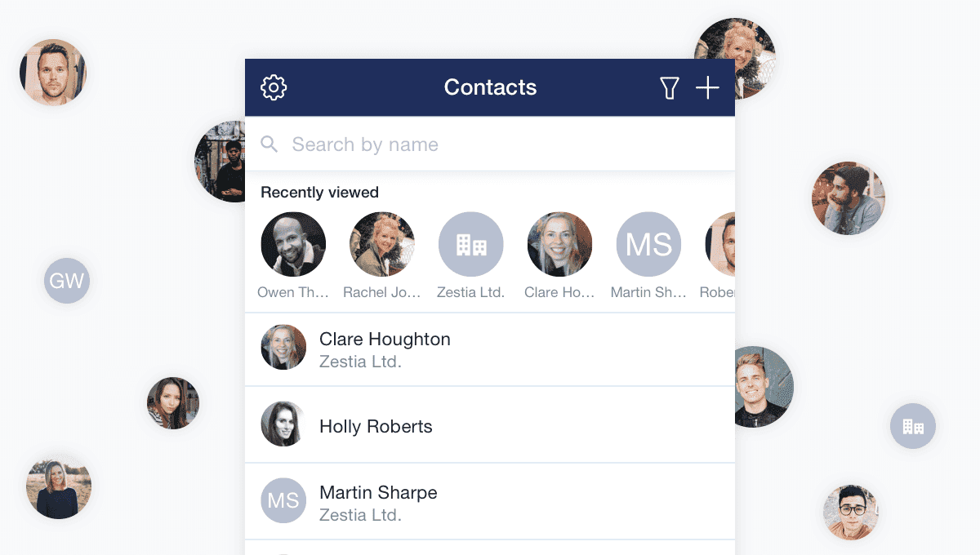Click Clare Houghton's photo in contact list

click(x=283, y=347)
